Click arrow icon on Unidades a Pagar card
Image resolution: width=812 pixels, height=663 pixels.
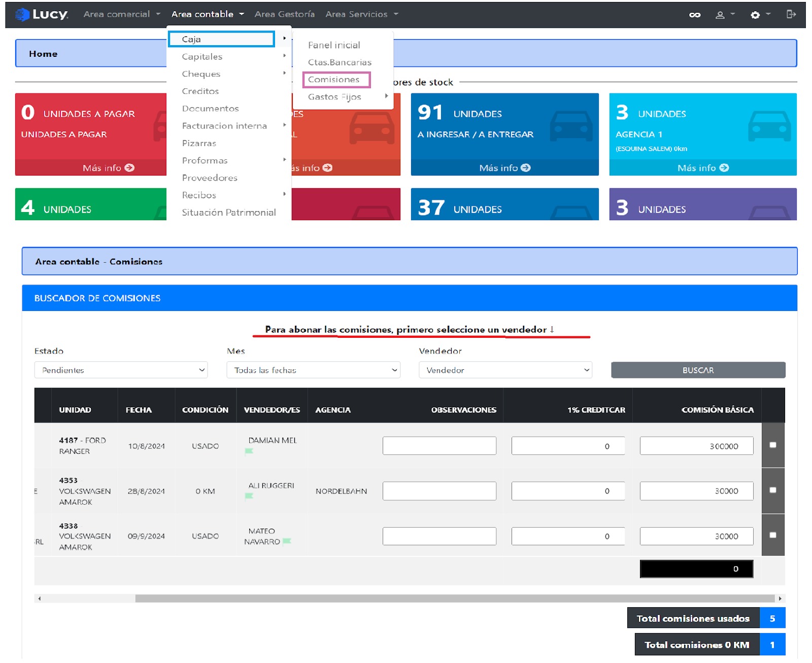tap(129, 167)
